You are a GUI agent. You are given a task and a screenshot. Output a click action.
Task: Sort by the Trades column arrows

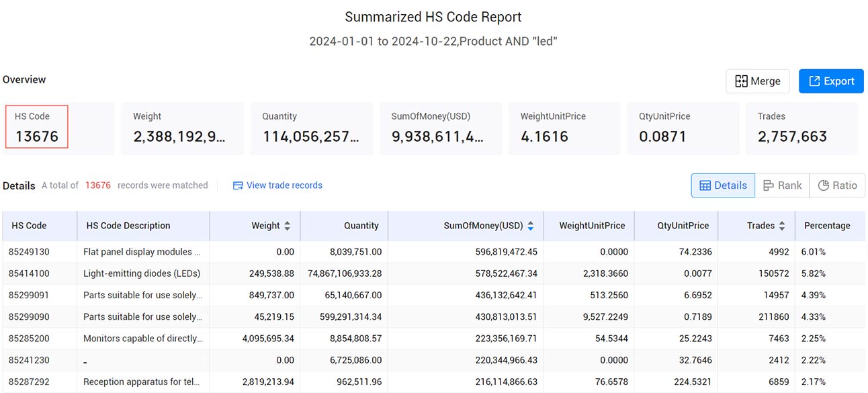coord(782,226)
